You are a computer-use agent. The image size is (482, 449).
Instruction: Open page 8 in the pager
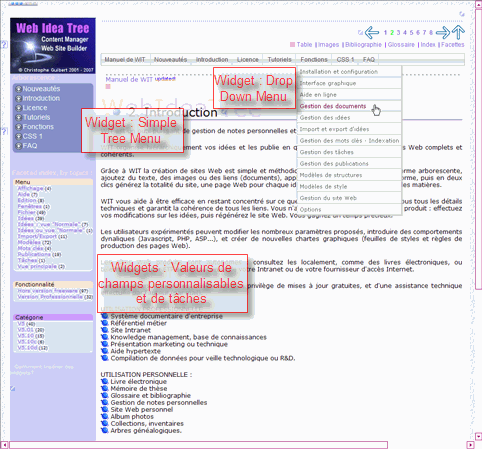(431, 32)
